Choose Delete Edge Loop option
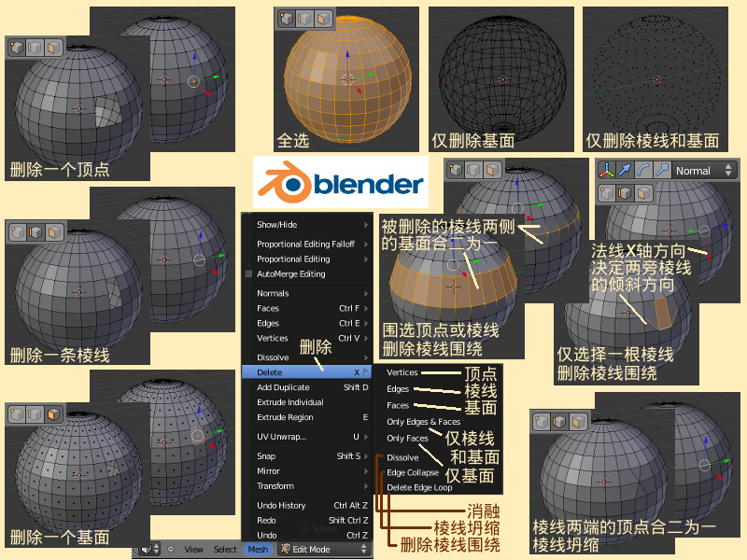This screenshot has width=747, height=560. coord(419,487)
